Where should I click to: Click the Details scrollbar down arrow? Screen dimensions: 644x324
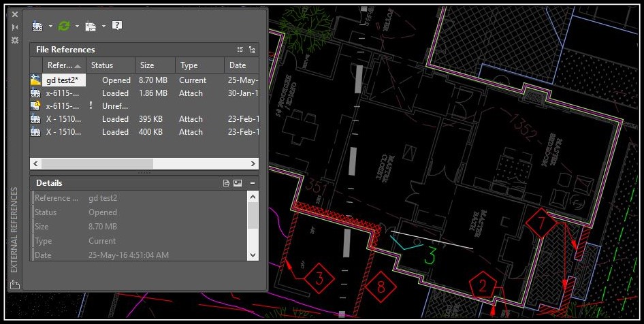[253, 255]
